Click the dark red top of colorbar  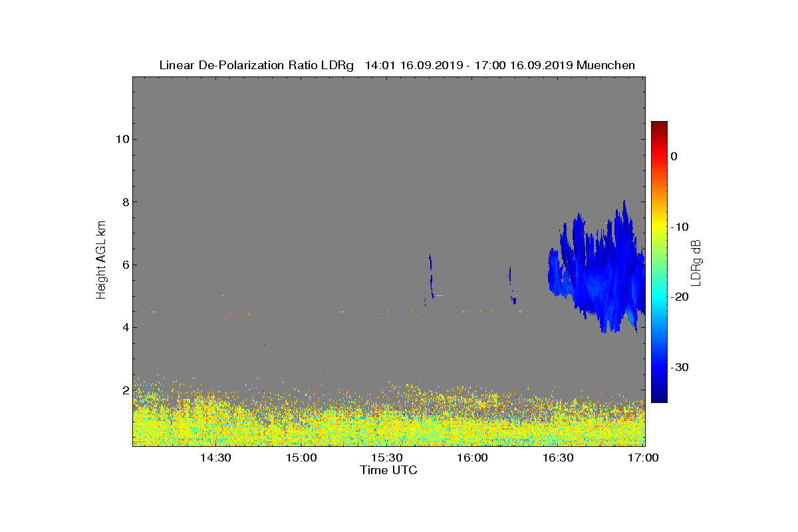pos(659,125)
